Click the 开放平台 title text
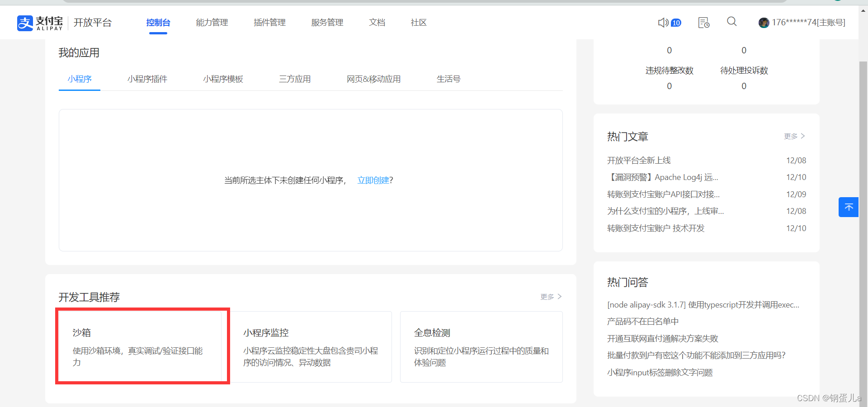The image size is (868, 407). (x=93, y=23)
